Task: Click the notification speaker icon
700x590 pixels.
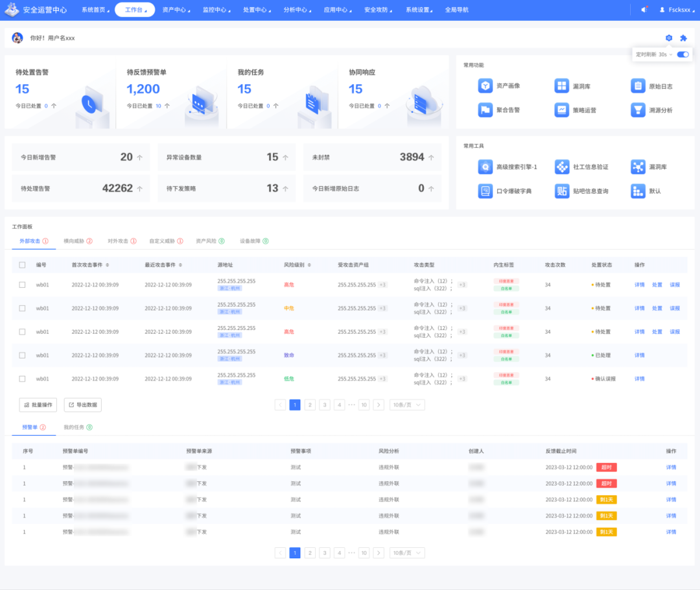Action: [644, 10]
